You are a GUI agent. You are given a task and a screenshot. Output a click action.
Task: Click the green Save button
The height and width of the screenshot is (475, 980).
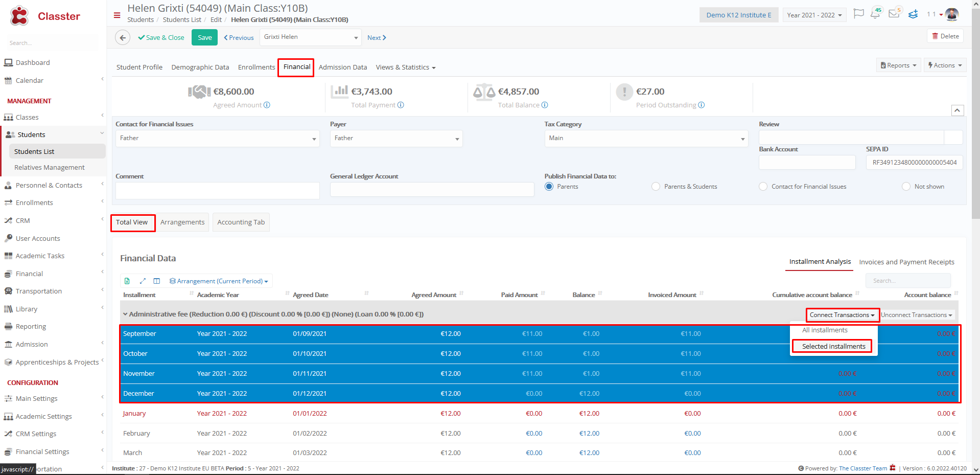204,37
